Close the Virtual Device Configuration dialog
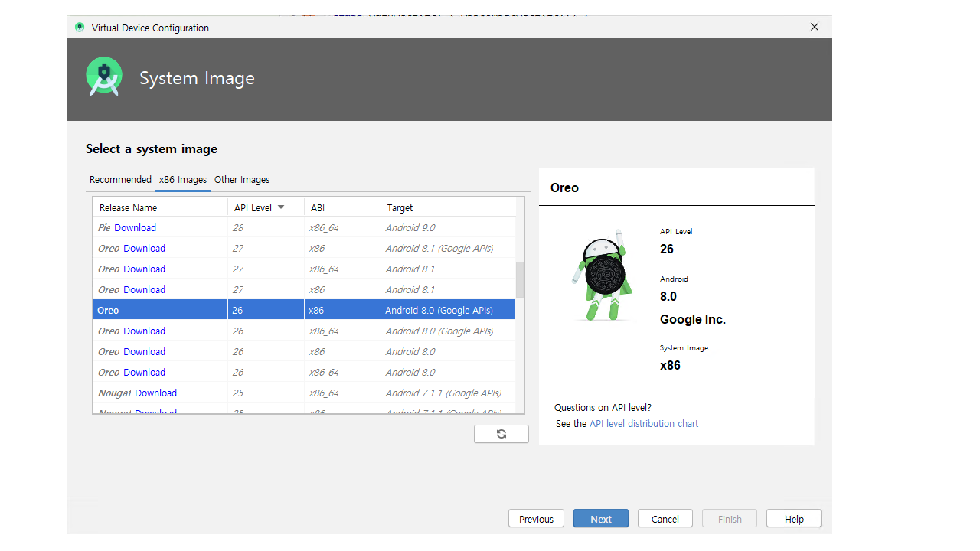 (815, 27)
